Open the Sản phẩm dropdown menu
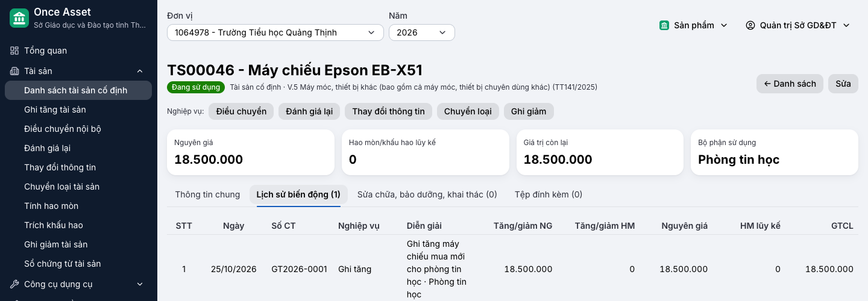The image size is (868, 301). (x=694, y=25)
